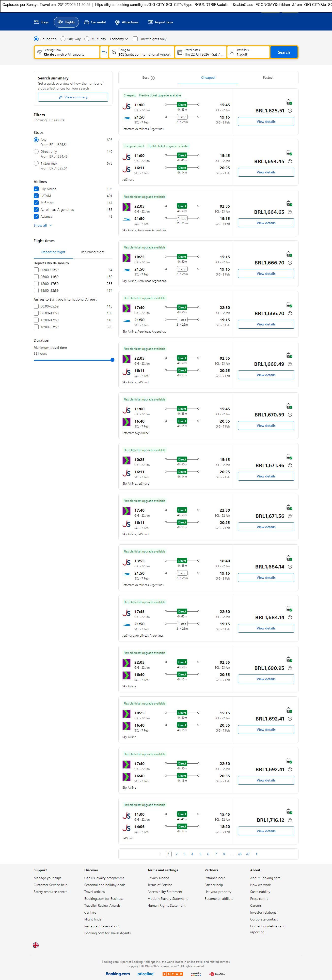
Task: Click the baggage icon above BRL1,654.45 price
Action: (x=289, y=153)
